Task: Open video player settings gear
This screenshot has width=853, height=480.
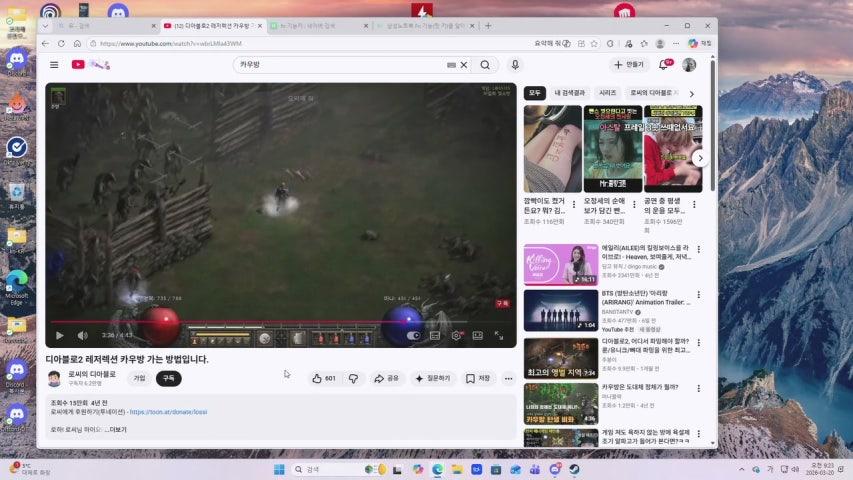Action: (x=456, y=336)
